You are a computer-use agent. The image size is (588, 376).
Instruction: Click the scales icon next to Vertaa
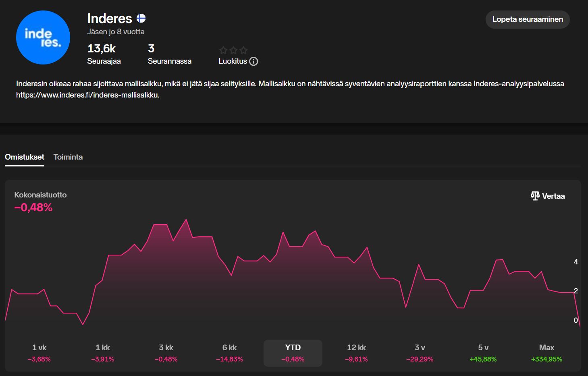pos(535,196)
